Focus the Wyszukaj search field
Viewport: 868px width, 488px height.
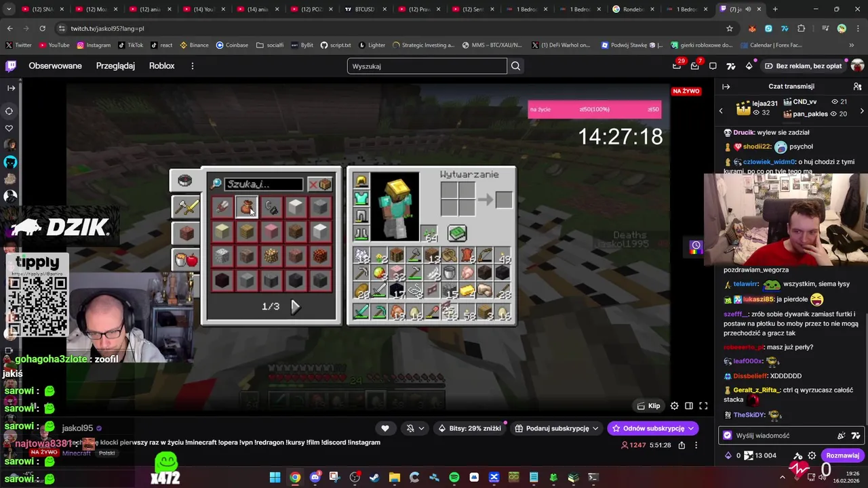point(427,66)
